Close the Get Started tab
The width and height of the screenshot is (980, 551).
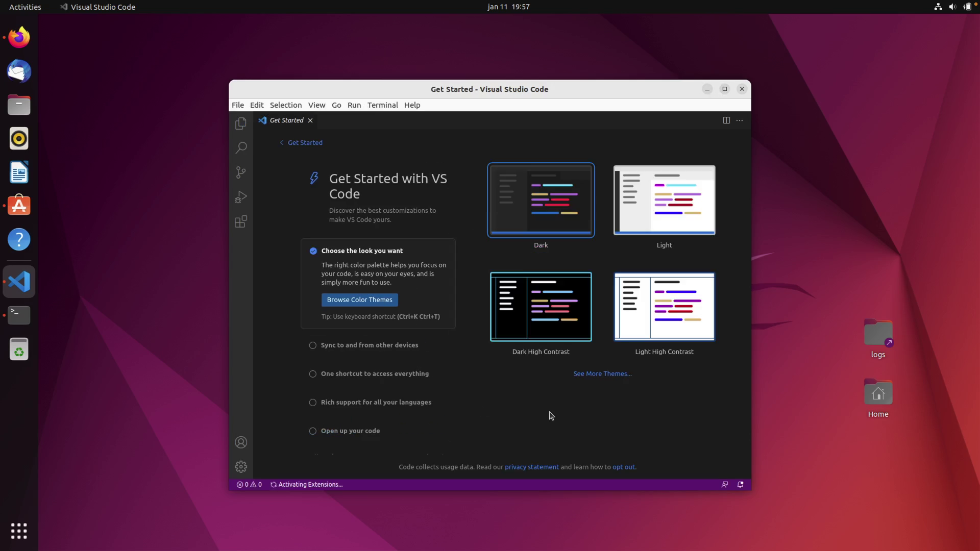310,120
